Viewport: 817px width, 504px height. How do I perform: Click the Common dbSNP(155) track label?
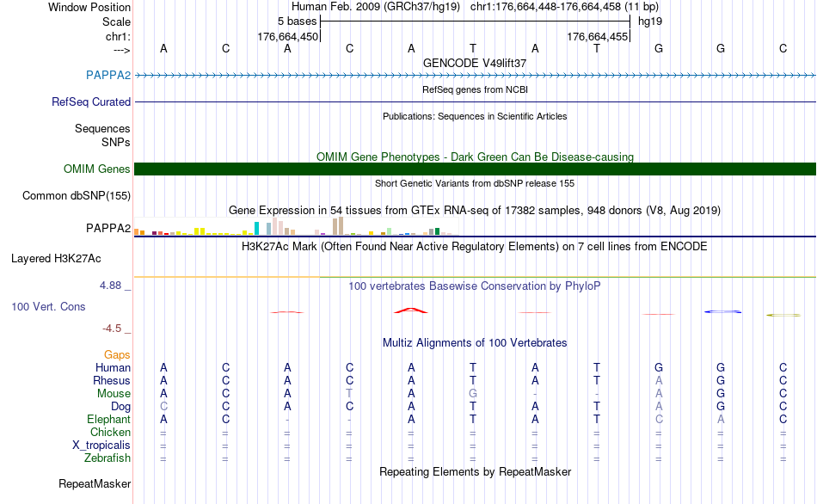tap(76, 196)
